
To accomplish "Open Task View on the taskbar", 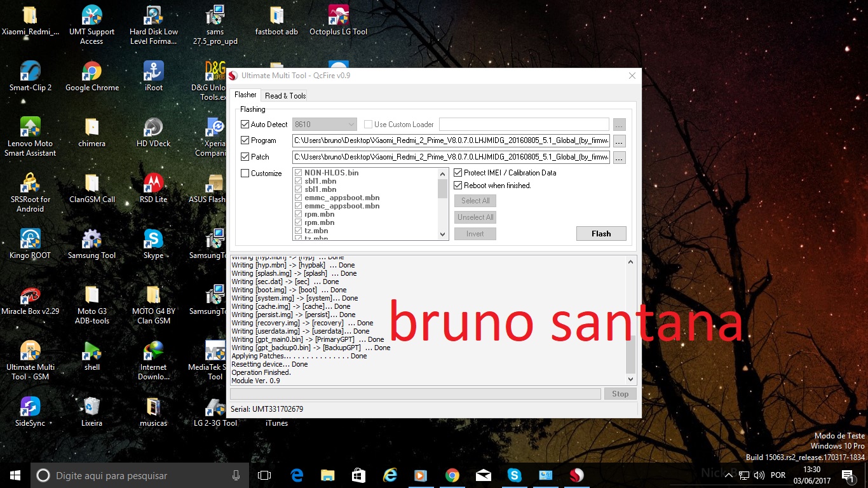I will point(264,475).
